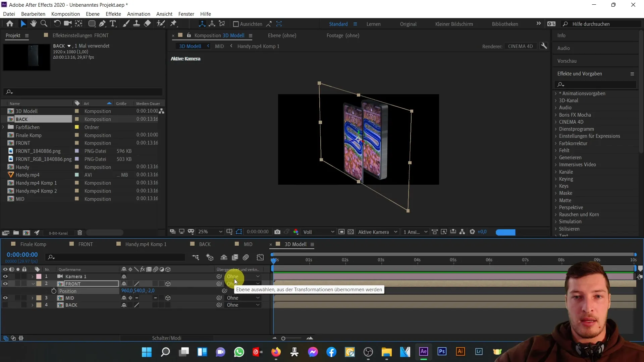Open the graph editor in timeline
The height and width of the screenshot is (362, 644).
coord(260,257)
